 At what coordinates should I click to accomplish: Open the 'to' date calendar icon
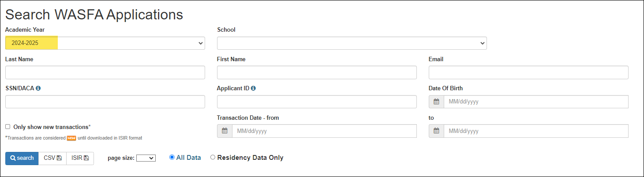coord(436,131)
